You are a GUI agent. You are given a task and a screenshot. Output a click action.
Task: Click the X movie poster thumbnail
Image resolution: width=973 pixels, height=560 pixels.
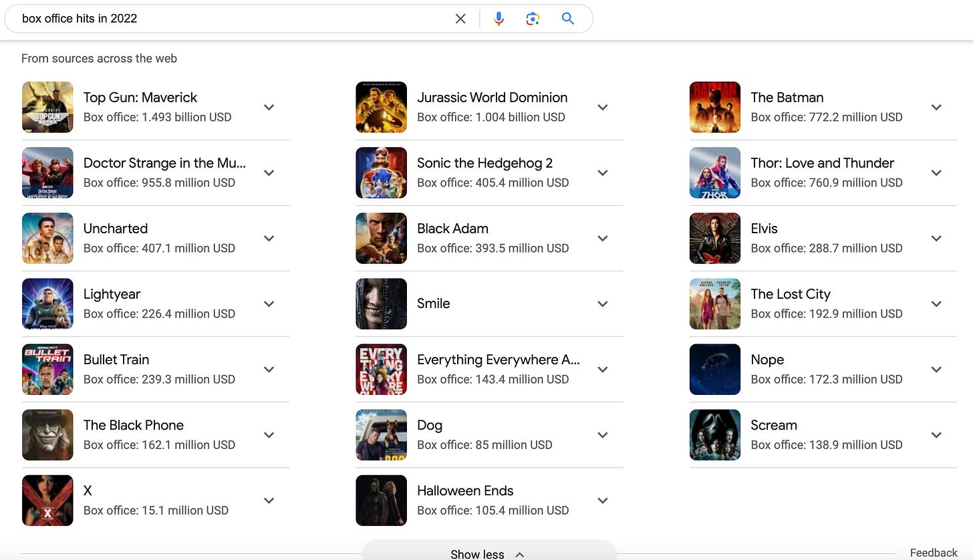[x=47, y=500]
